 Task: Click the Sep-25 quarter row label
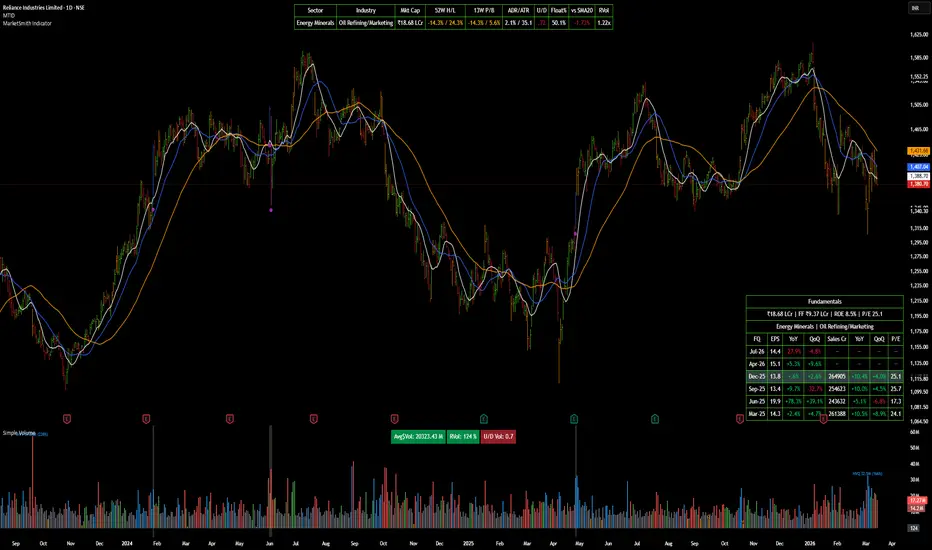pos(757,389)
